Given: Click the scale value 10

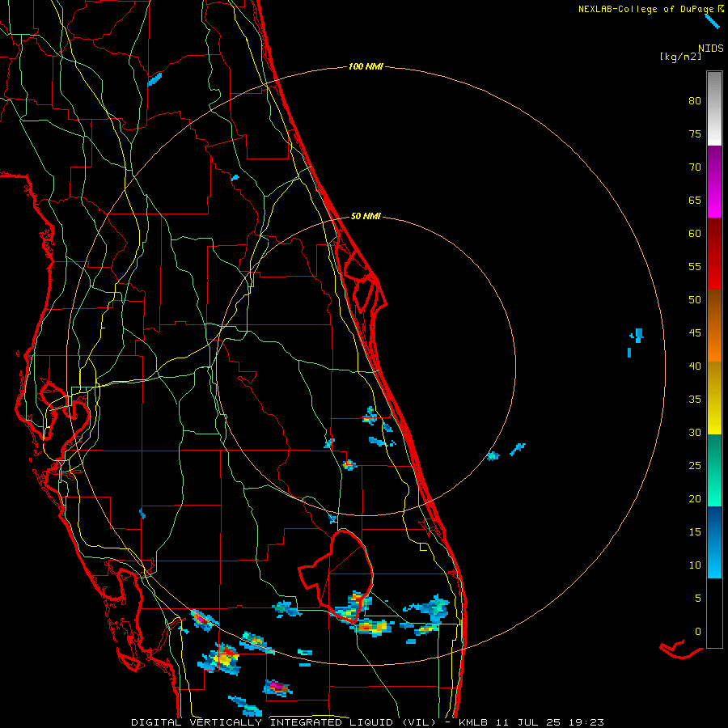Looking at the screenshot, I should pos(695,565).
